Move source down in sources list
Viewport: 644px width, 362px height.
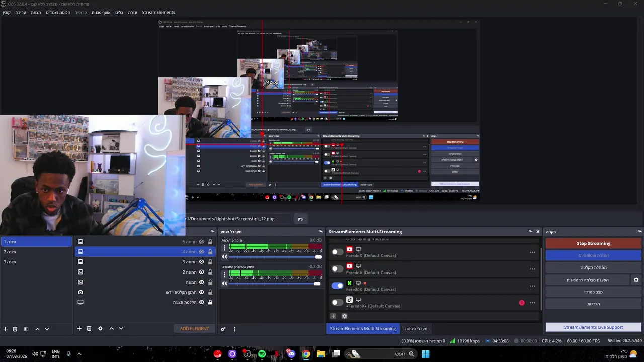(121, 328)
